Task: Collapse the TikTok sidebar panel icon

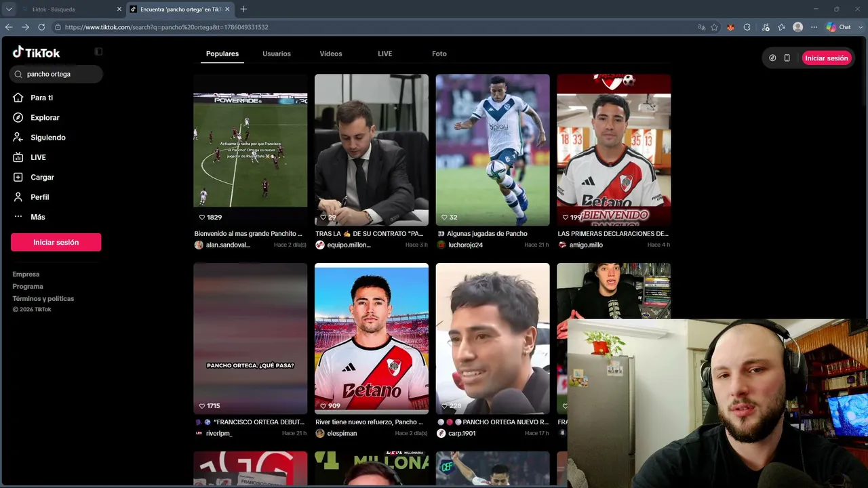Action: click(98, 52)
